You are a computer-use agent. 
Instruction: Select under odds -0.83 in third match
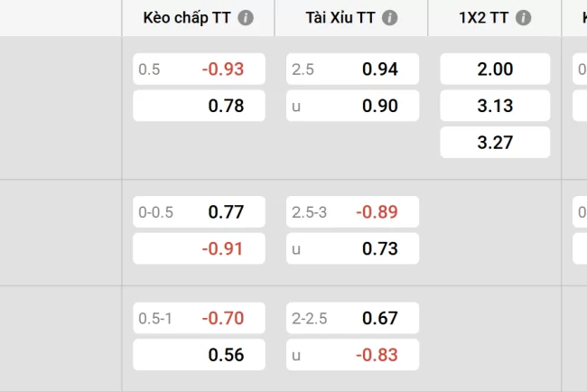[x=353, y=354]
